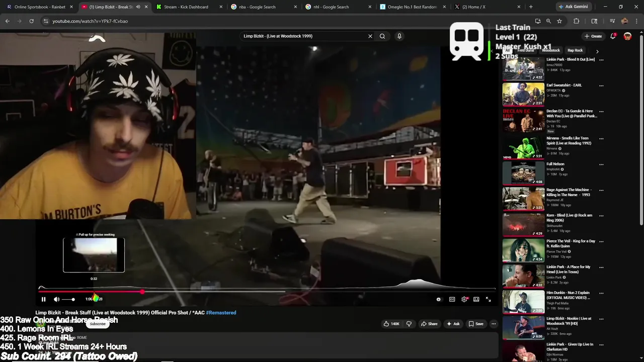This screenshot has width=644, height=362.
Task: Open the #Remastered hashtag link
Action: [x=221, y=313]
